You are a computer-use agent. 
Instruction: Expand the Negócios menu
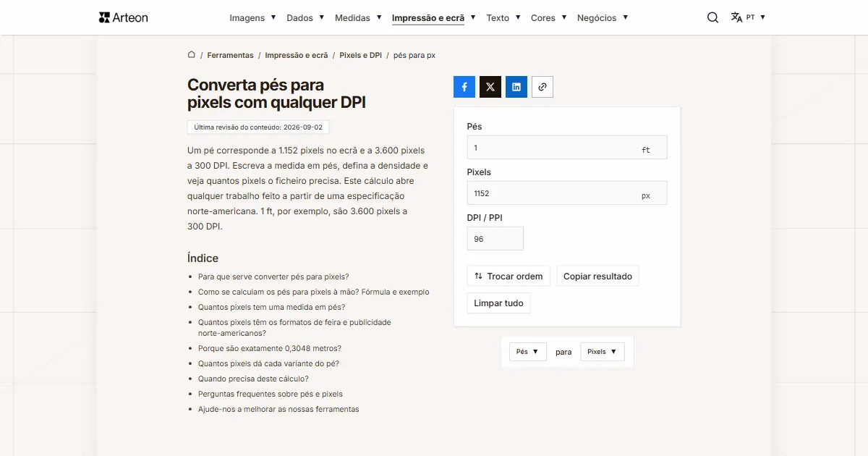(603, 17)
